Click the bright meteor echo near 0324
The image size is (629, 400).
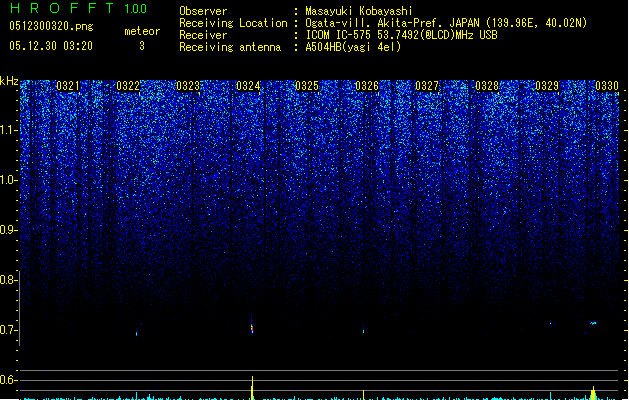coord(252,327)
